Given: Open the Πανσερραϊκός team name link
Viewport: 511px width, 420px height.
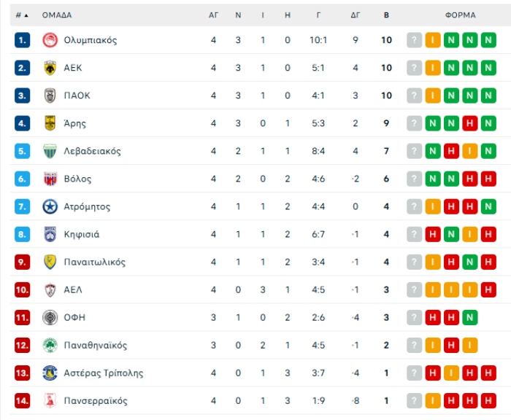Looking at the screenshot, I should coord(96,401).
